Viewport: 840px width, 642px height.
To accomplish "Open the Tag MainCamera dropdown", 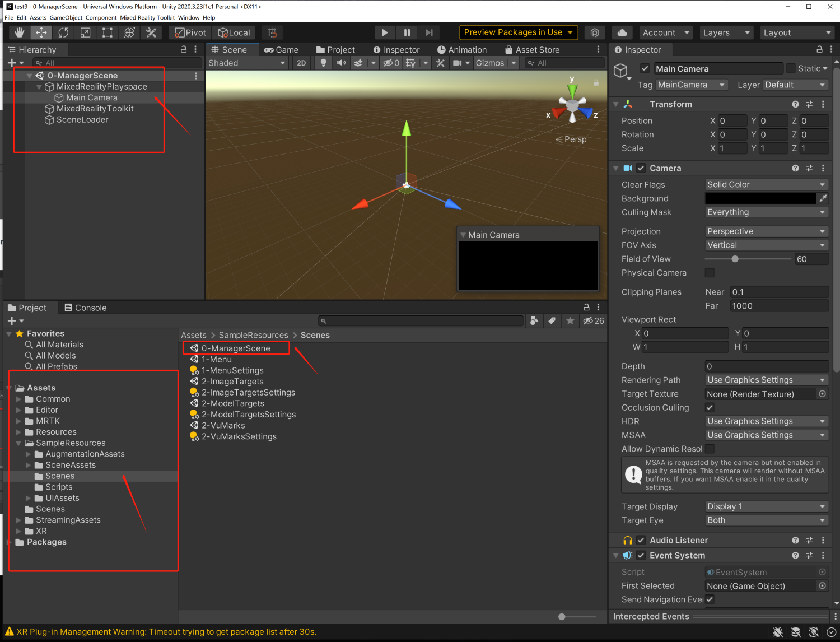I will point(692,85).
